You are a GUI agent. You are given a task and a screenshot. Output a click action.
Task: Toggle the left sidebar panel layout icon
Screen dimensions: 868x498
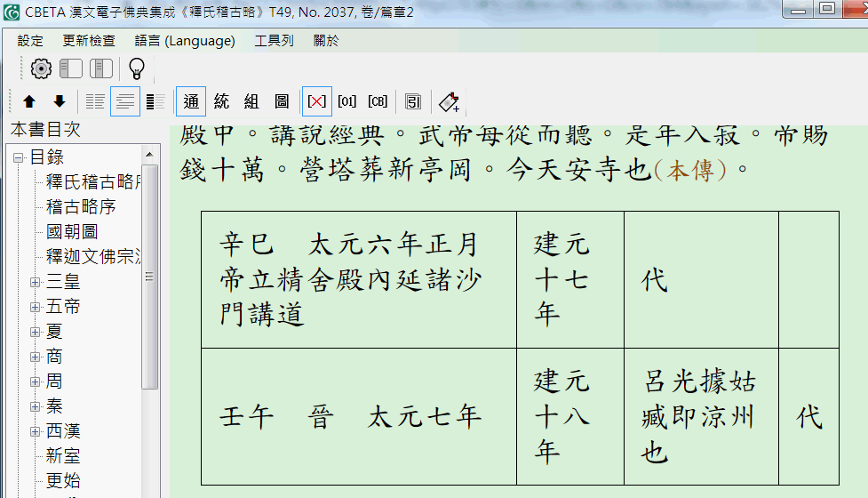[x=71, y=68]
